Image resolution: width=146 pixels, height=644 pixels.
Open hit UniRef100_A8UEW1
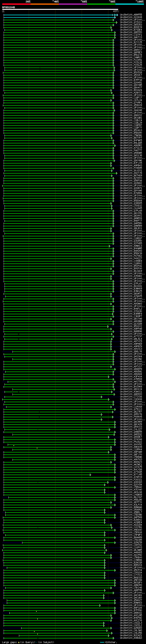click(131, 371)
